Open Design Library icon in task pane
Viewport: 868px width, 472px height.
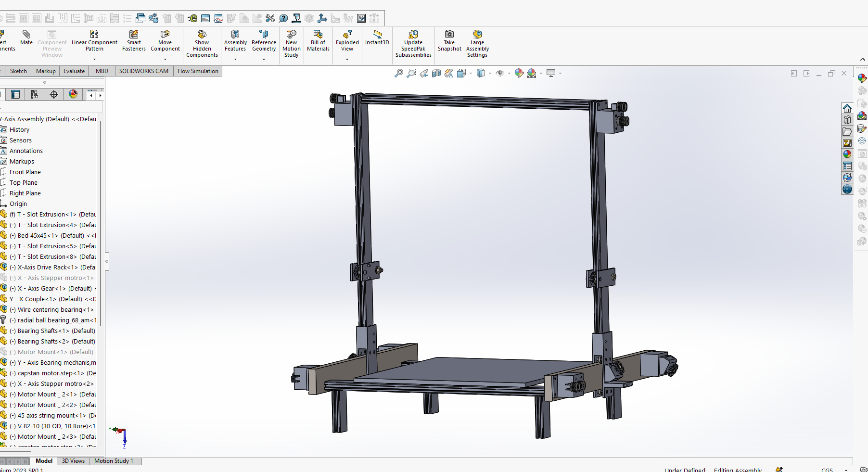tap(847, 120)
